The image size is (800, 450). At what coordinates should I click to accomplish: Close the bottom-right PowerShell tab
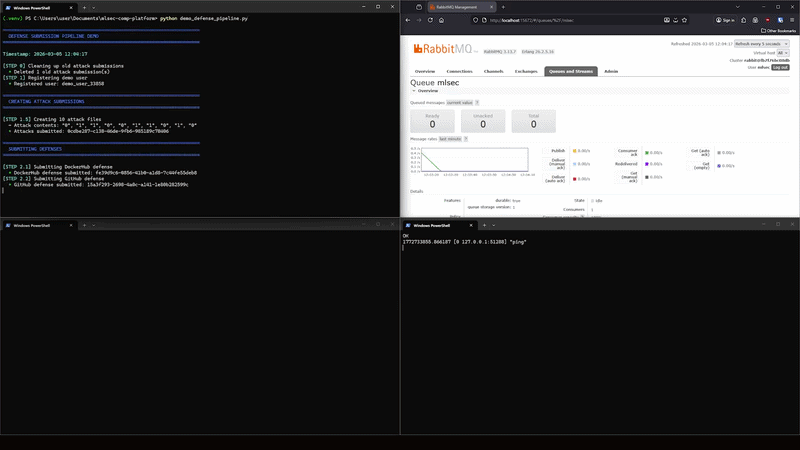pos(471,225)
